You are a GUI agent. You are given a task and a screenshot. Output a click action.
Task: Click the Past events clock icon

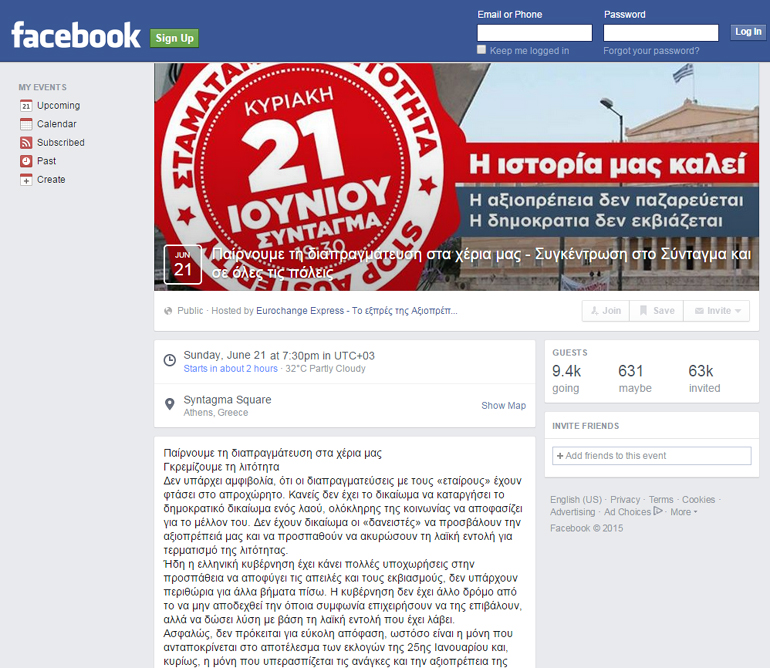tap(26, 161)
